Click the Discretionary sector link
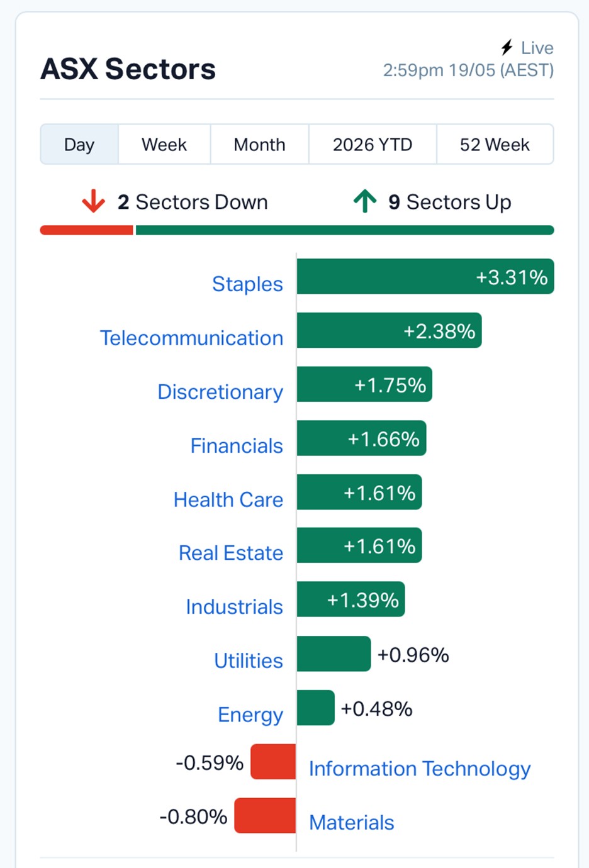Screen dimensions: 589x868 [220, 392]
